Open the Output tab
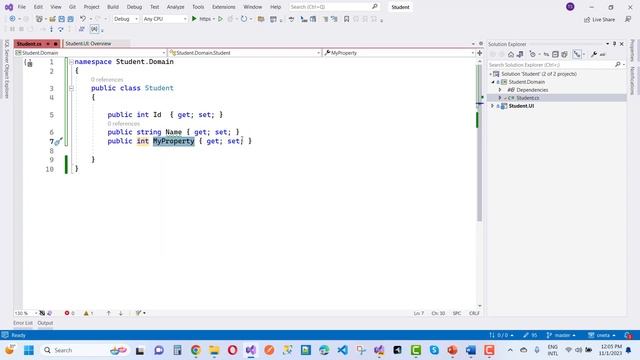 45,323
